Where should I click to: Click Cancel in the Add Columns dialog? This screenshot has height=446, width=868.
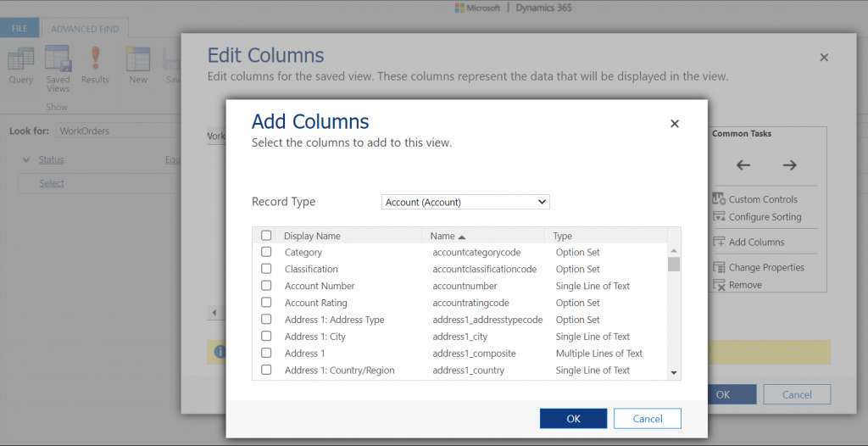(x=647, y=419)
